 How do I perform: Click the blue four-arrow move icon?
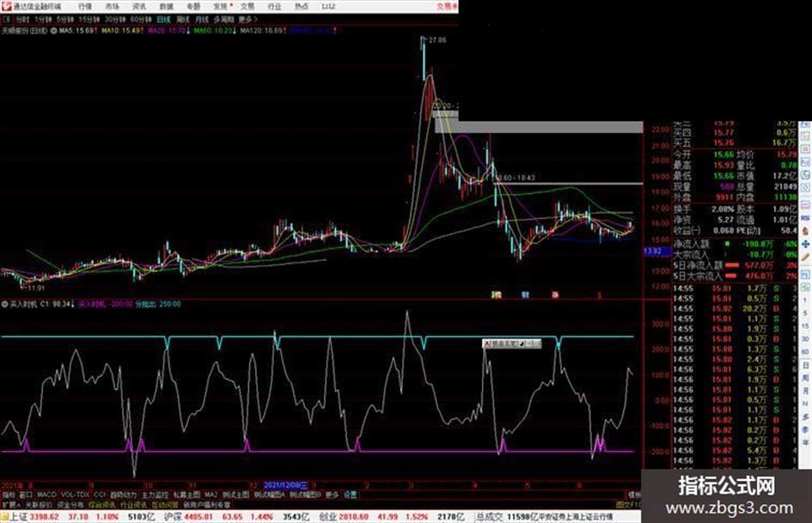click(x=805, y=244)
